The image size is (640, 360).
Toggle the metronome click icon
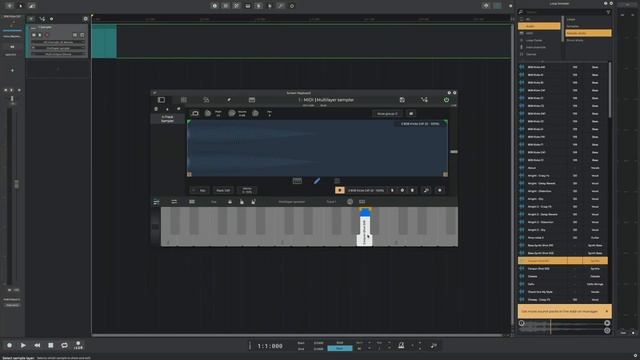click(x=401, y=345)
